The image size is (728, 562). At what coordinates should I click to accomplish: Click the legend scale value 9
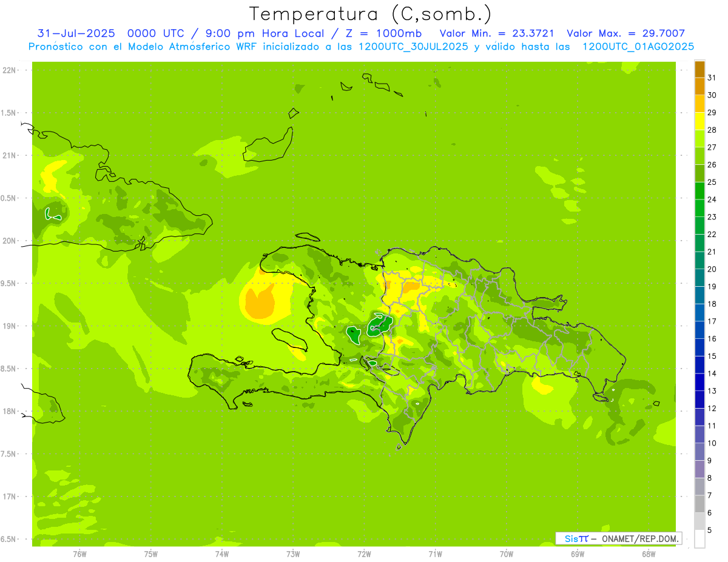[710, 461]
